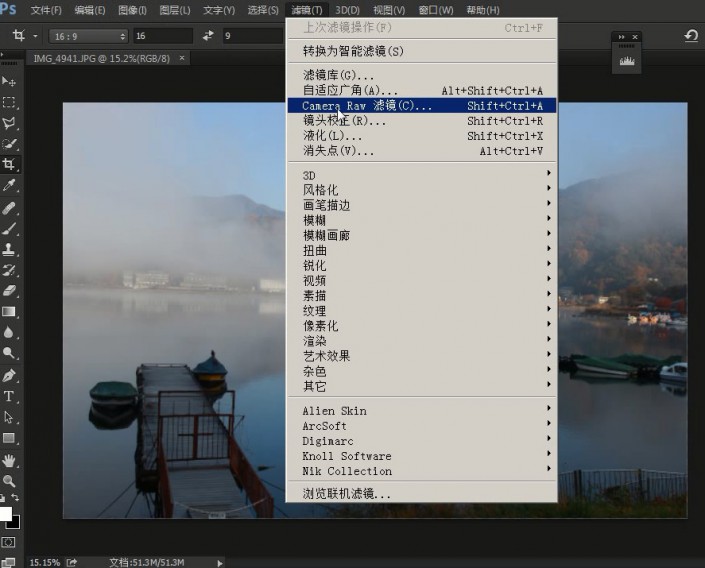Swap foreground and background colors

click(x=15, y=497)
